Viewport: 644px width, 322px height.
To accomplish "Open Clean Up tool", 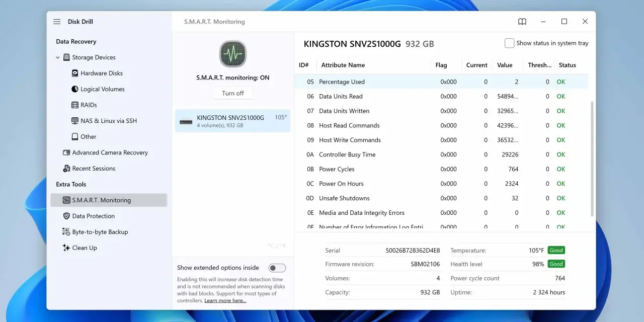I will 84,248.
